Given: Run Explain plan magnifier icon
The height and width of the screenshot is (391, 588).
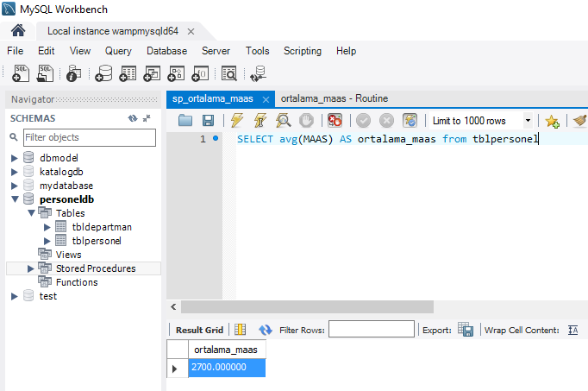Looking at the screenshot, I should pos(284,121).
